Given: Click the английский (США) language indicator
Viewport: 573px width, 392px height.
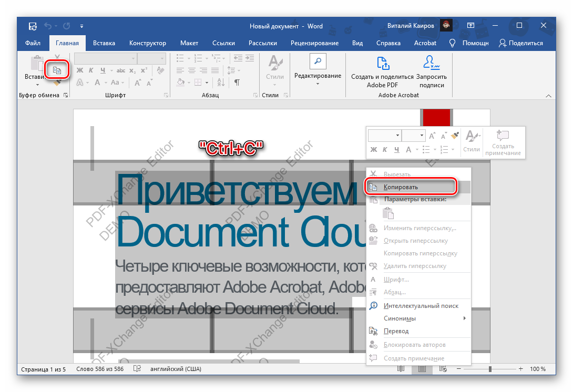Looking at the screenshot, I should [x=176, y=369].
